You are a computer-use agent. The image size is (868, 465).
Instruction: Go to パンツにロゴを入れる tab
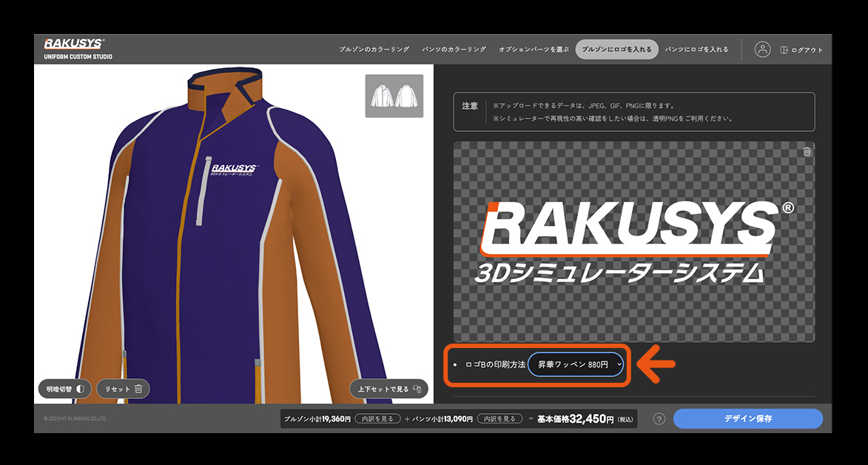point(696,50)
